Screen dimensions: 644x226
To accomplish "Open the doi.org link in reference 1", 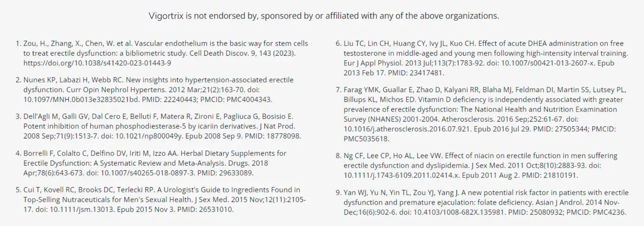I will pyautogui.click(x=97, y=63).
